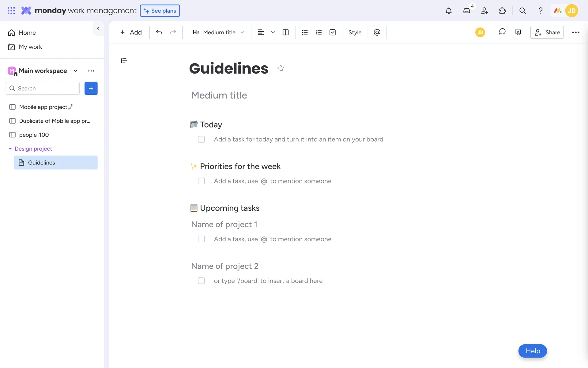Click the Share button
The width and height of the screenshot is (588, 368).
coord(547,32)
